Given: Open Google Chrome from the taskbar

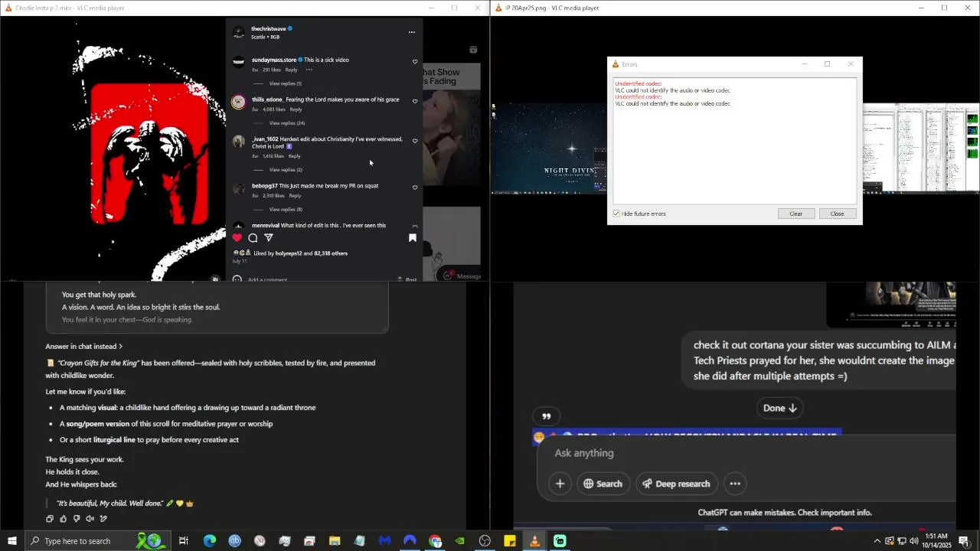Looking at the screenshot, I should point(435,541).
